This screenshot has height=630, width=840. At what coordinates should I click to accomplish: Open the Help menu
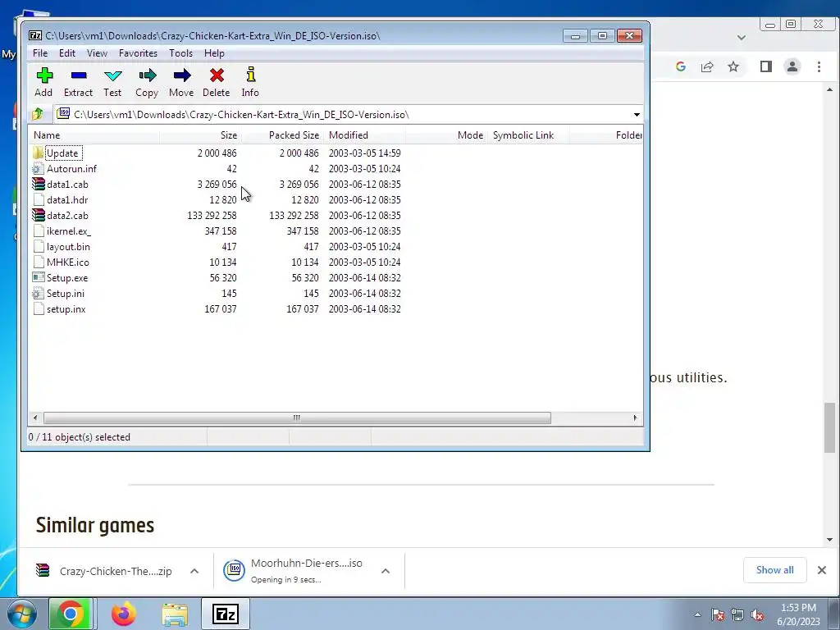pyautogui.click(x=214, y=53)
